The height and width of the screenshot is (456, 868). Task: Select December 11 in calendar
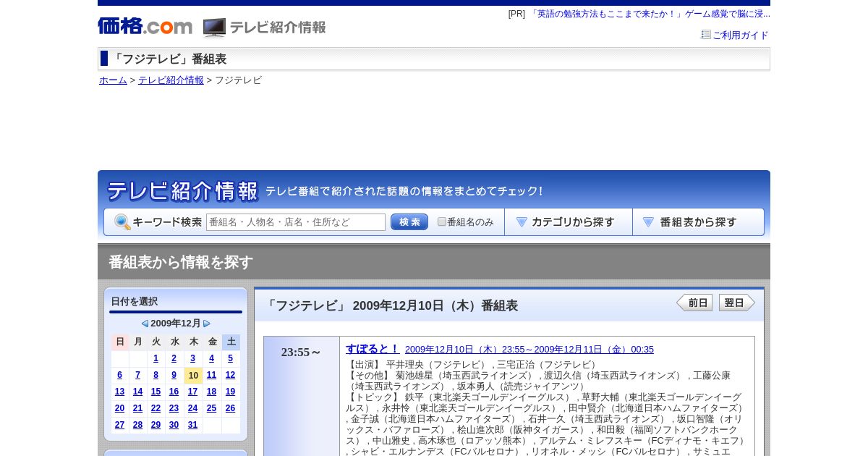click(211, 375)
